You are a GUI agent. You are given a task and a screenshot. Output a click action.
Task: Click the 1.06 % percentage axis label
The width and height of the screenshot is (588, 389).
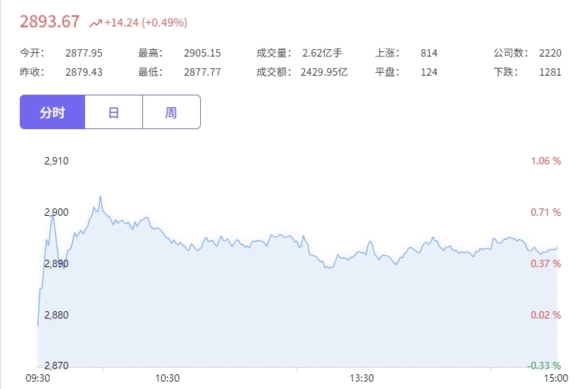pos(546,161)
